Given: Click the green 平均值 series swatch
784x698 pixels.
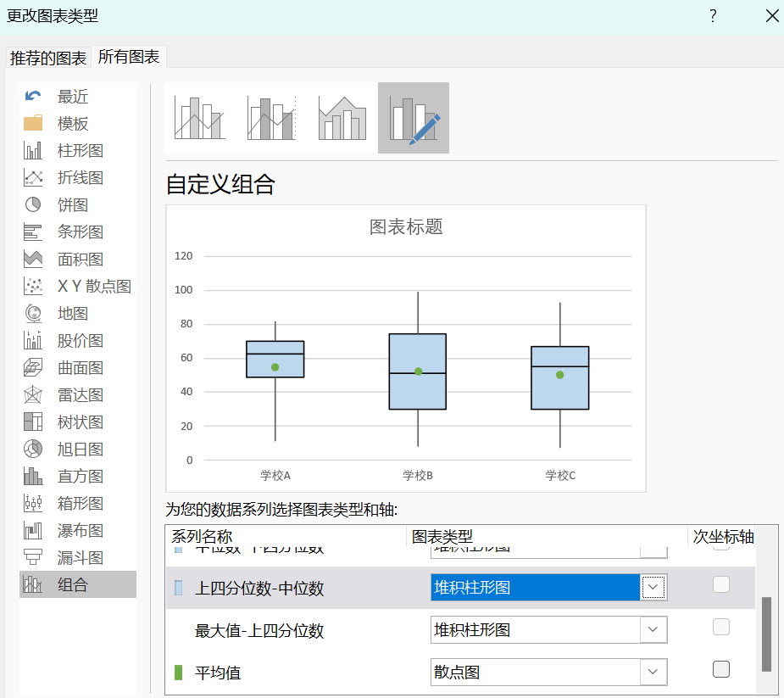Looking at the screenshot, I should [x=179, y=673].
